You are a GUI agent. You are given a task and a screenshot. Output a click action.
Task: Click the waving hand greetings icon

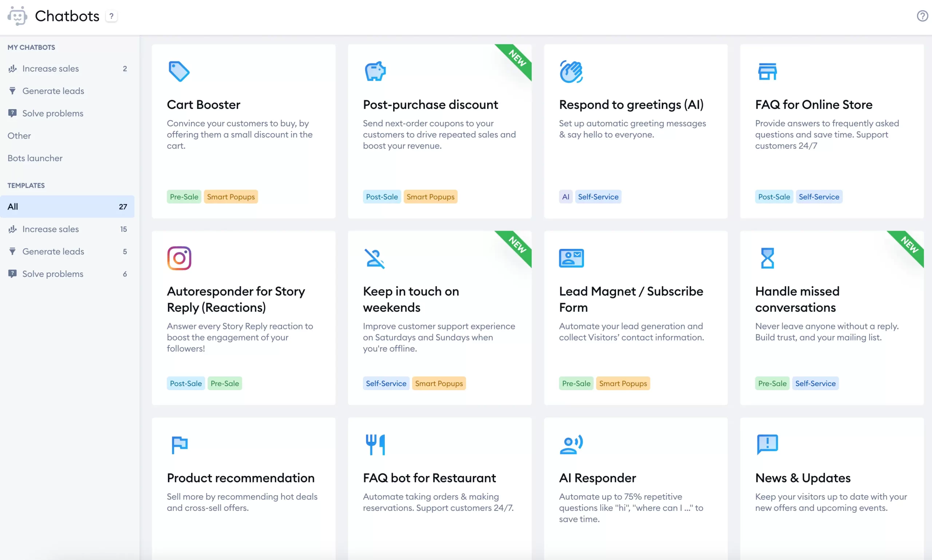point(571,71)
